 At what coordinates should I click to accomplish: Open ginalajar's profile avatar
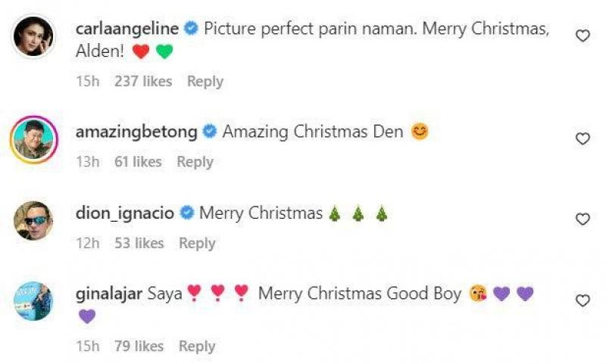click(x=33, y=301)
